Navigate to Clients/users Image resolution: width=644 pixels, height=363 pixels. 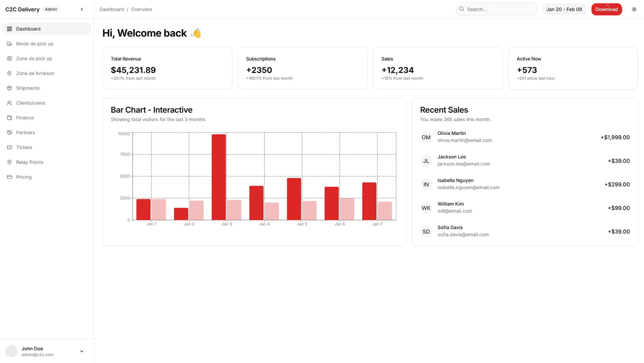click(47, 103)
